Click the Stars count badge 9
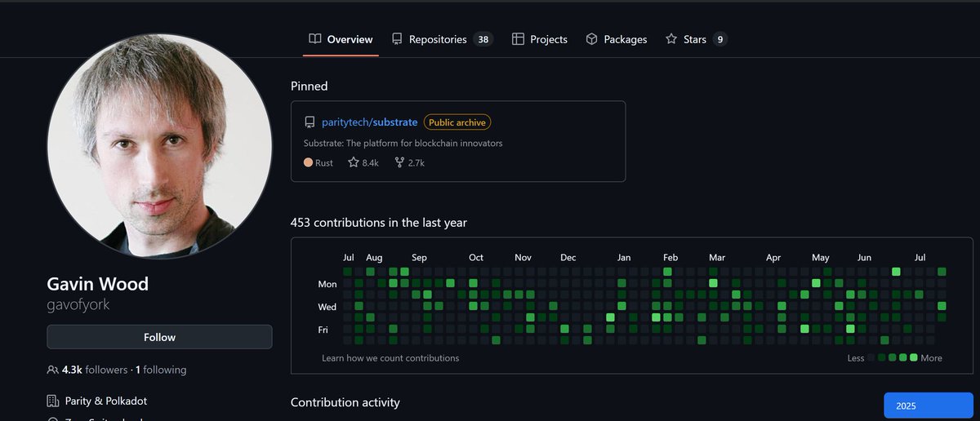980x421 pixels. pyautogui.click(x=720, y=39)
